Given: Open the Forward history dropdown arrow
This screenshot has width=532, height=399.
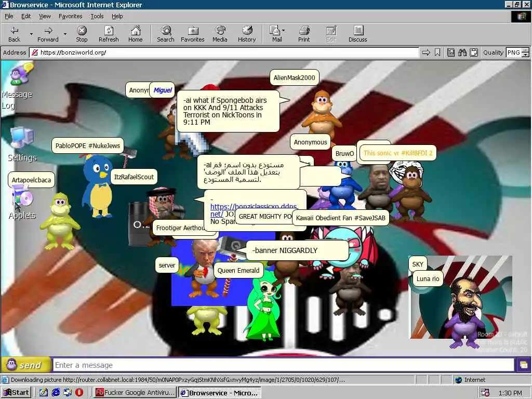Looking at the screenshot, I should click(65, 34).
